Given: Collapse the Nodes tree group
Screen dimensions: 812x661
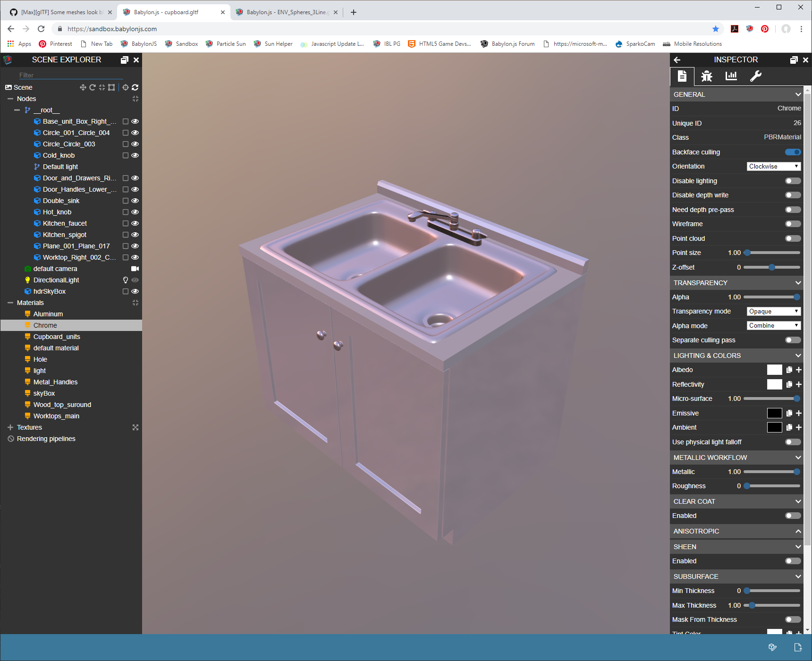Looking at the screenshot, I should (x=10, y=99).
